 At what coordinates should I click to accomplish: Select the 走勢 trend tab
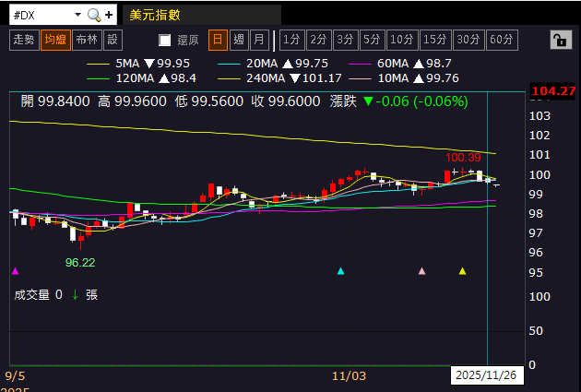point(24,40)
